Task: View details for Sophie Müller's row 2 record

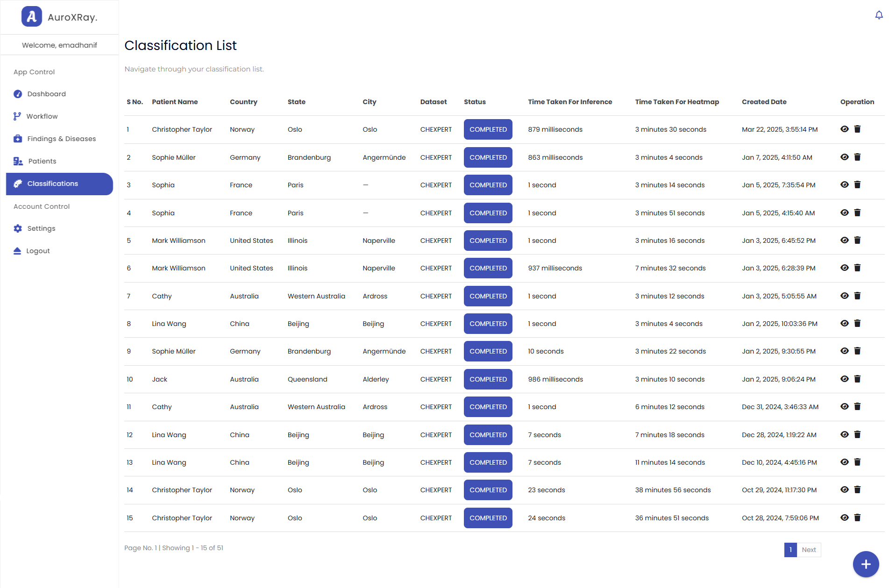Action: click(x=845, y=157)
